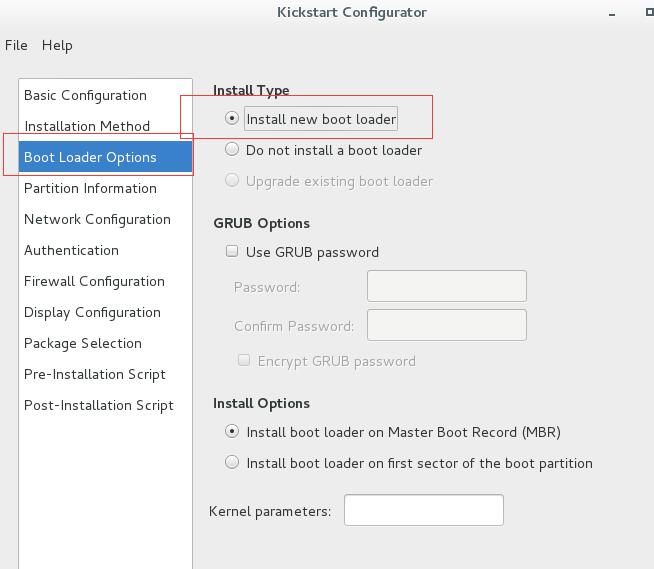
Task: Open Partition Information section
Action: [x=105, y=188]
